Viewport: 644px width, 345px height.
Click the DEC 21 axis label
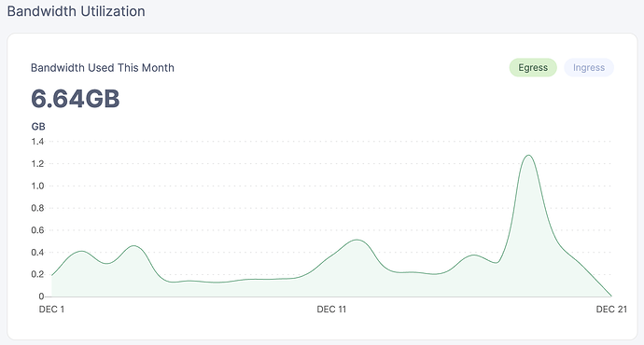click(x=611, y=310)
